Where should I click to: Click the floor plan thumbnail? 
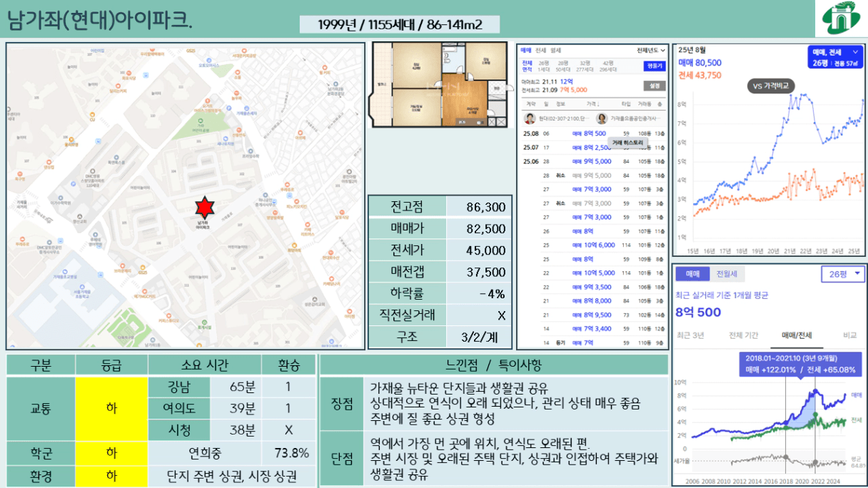[440, 85]
